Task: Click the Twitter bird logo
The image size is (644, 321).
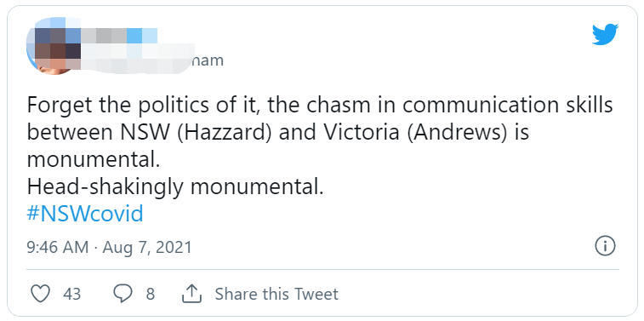Action: [x=605, y=34]
